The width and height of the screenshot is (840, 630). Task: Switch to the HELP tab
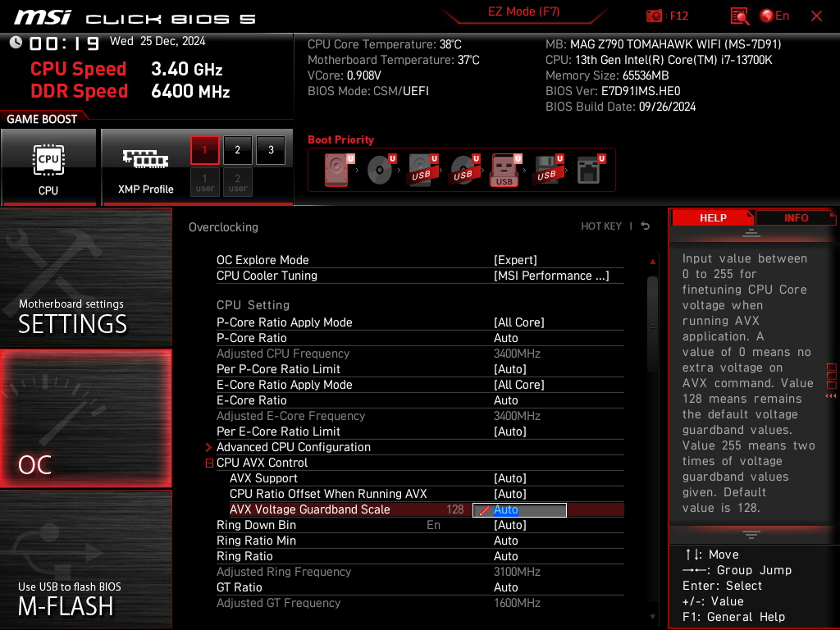coord(713,218)
